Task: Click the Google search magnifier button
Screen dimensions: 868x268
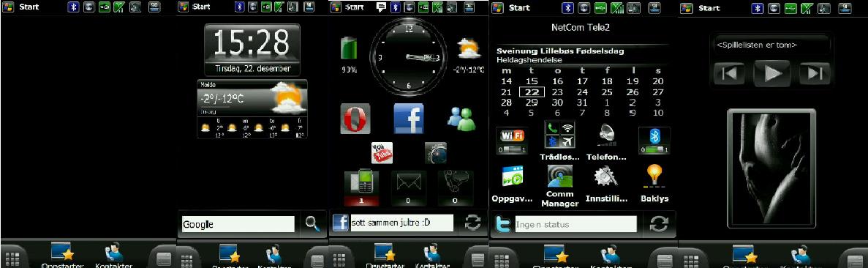Action: point(313,223)
